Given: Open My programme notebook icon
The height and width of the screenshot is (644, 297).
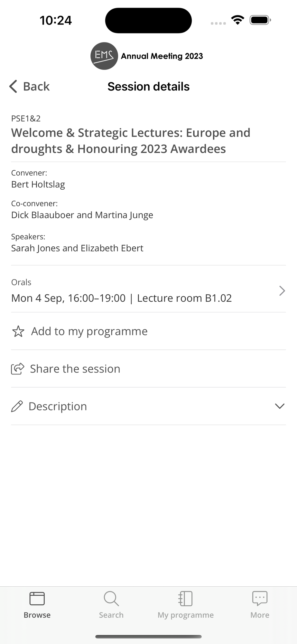Looking at the screenshot, I should pyautogui.click(x=186, y=599).
